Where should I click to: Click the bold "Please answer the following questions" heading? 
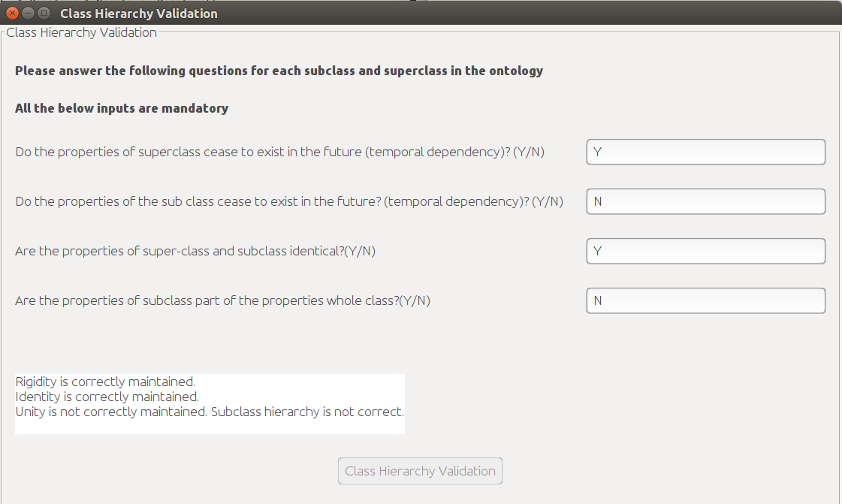(x=279, y=71)
